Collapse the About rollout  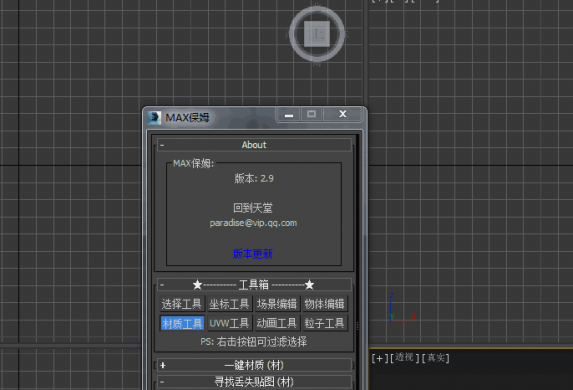[x=254, y=145]
